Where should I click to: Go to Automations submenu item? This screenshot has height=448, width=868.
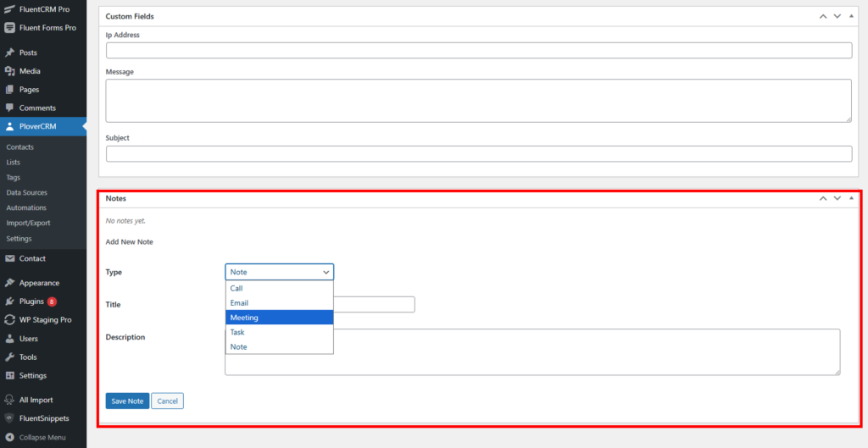coord(26,207)
